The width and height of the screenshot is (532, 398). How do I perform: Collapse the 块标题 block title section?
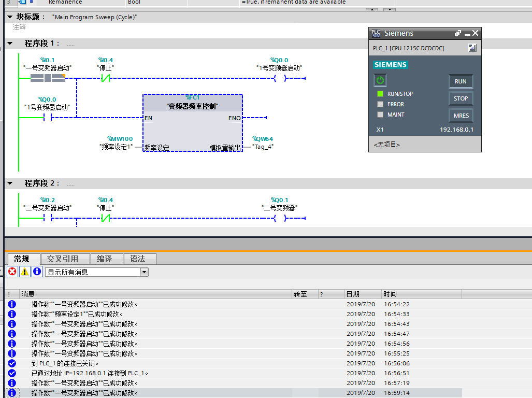pos(10,17)
